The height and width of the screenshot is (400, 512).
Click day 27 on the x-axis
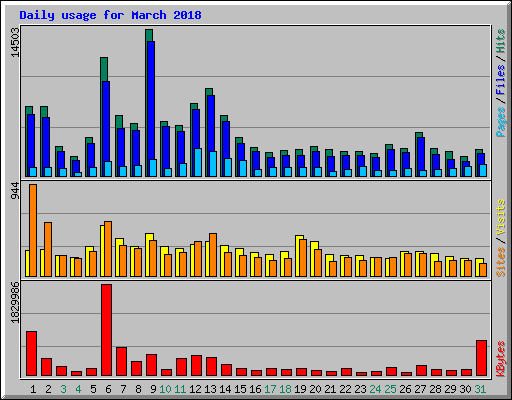point(420,389)
